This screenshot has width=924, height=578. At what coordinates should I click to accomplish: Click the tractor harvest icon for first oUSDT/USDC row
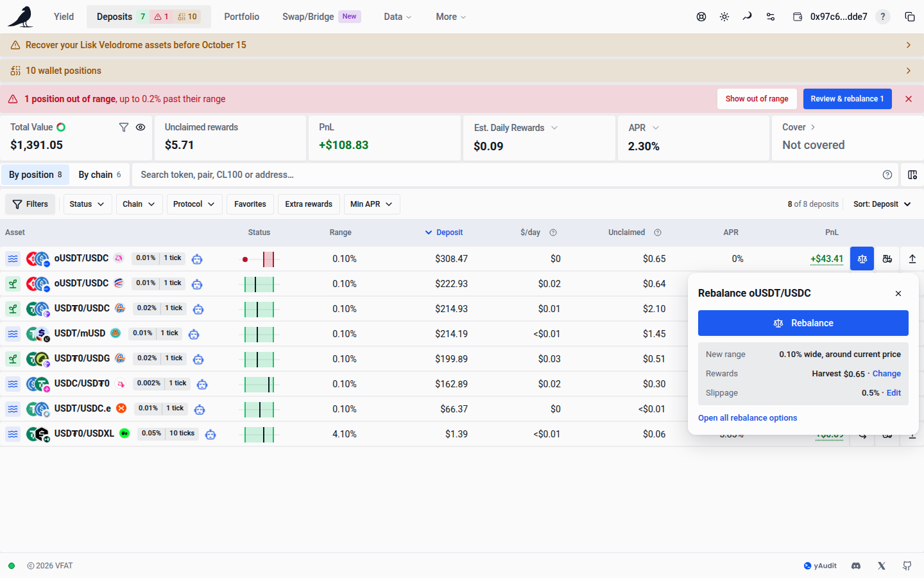click(x=887, y=259)
